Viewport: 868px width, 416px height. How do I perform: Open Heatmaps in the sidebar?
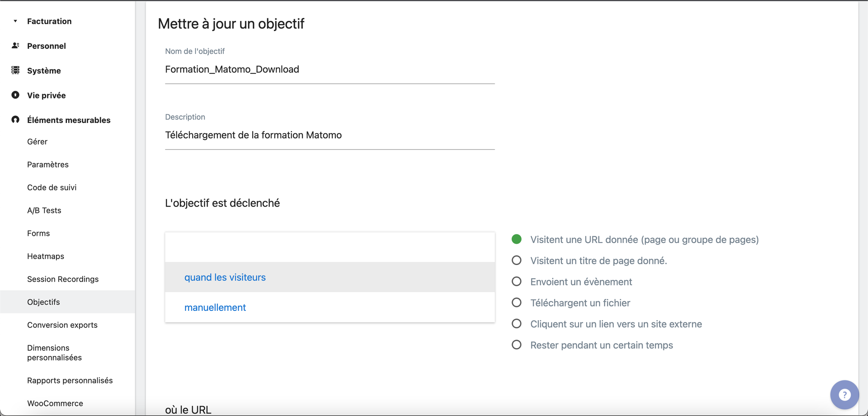[x=46, y=256]
